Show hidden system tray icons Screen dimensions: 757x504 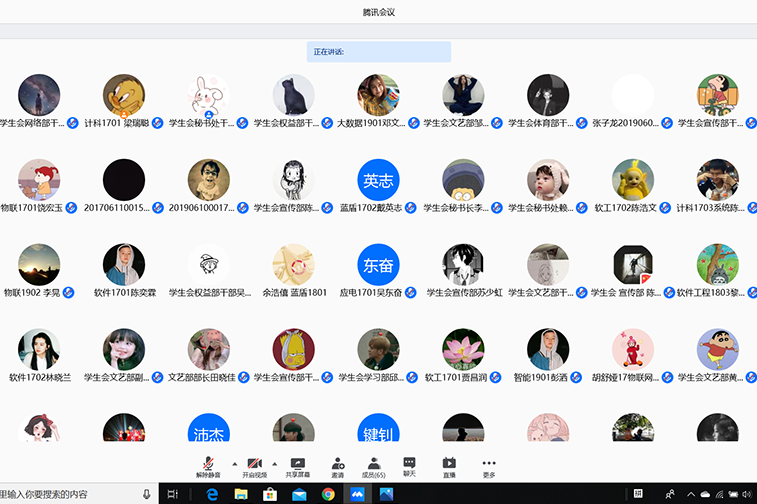click(x=689, y=494)
